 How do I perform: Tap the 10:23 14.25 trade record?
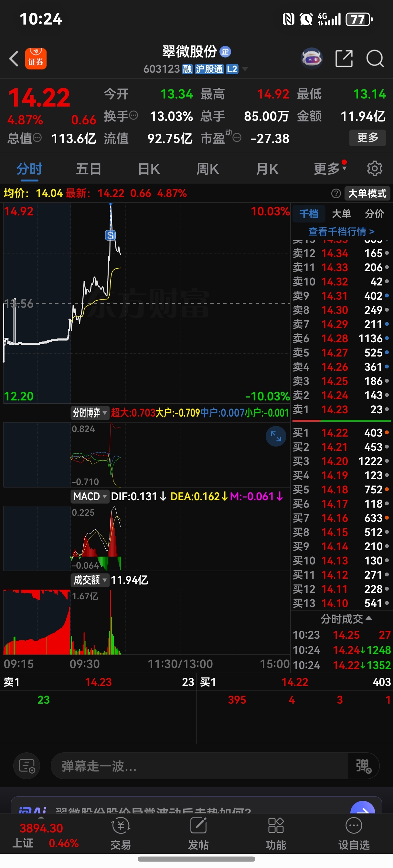coord(341,635)
